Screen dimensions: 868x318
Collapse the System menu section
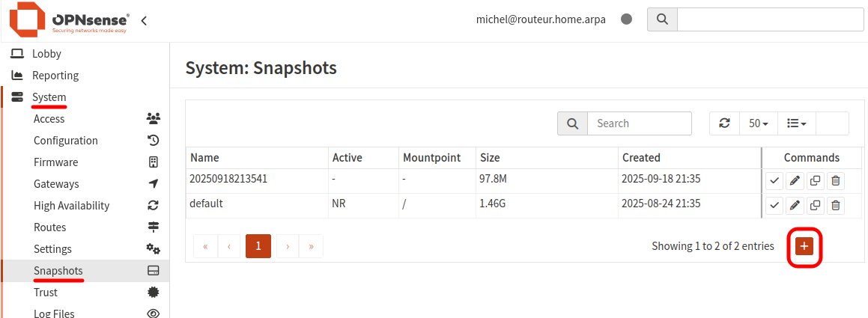49,97
